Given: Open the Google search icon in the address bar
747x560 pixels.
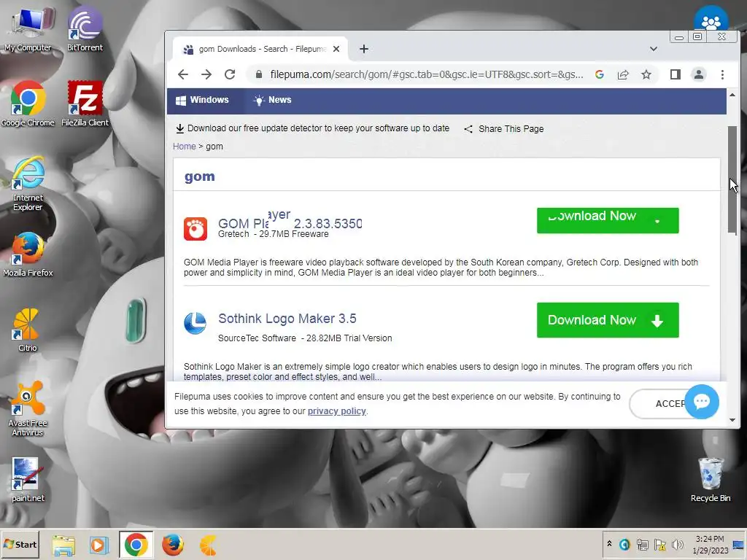Looking at the screenshot, I should [x=600, y=74].
